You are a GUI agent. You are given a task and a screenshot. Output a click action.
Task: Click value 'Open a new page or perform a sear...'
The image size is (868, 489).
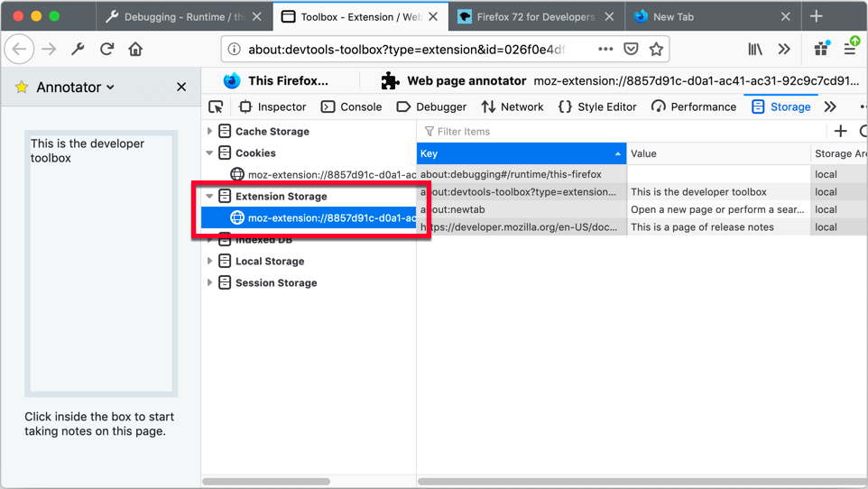(x=717, y=209)
